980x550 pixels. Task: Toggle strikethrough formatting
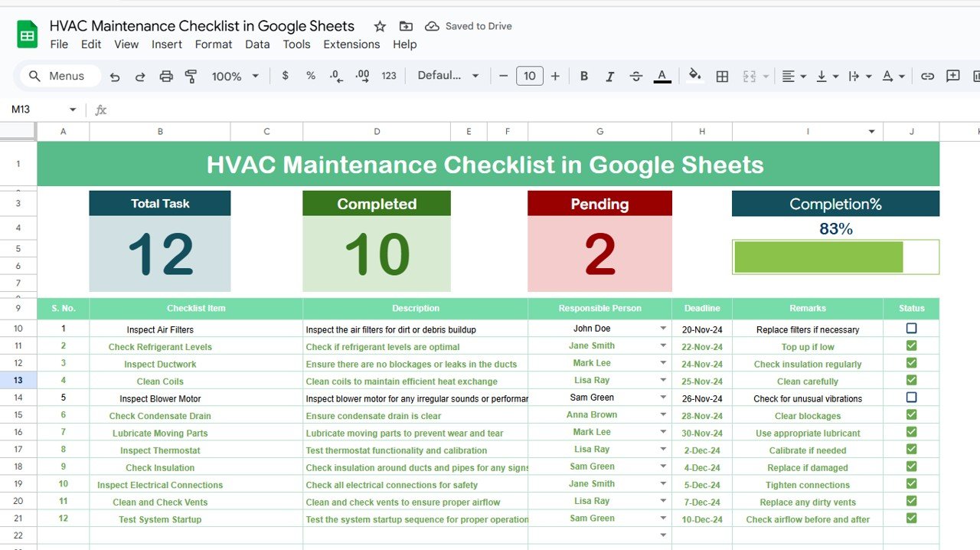click(636, 76)
